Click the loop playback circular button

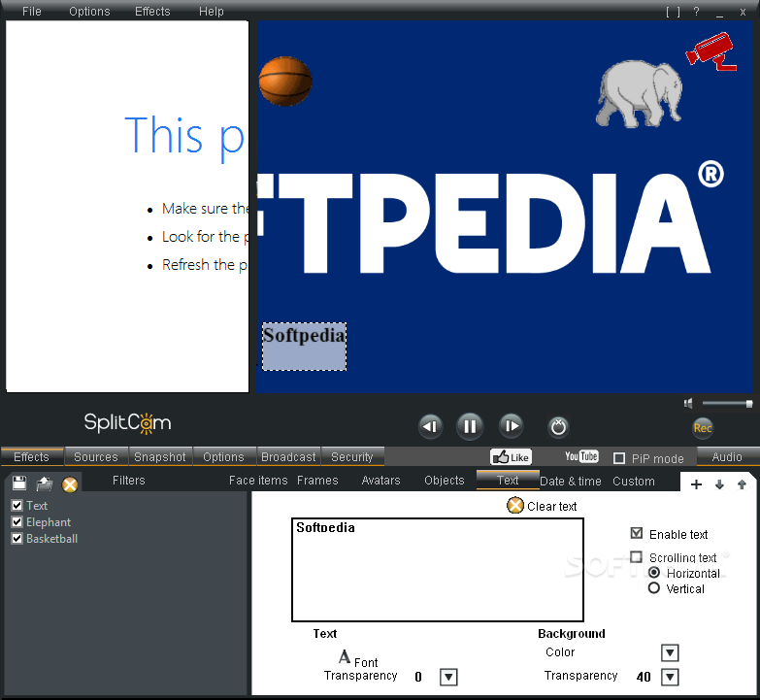click(x=558, y=427)
